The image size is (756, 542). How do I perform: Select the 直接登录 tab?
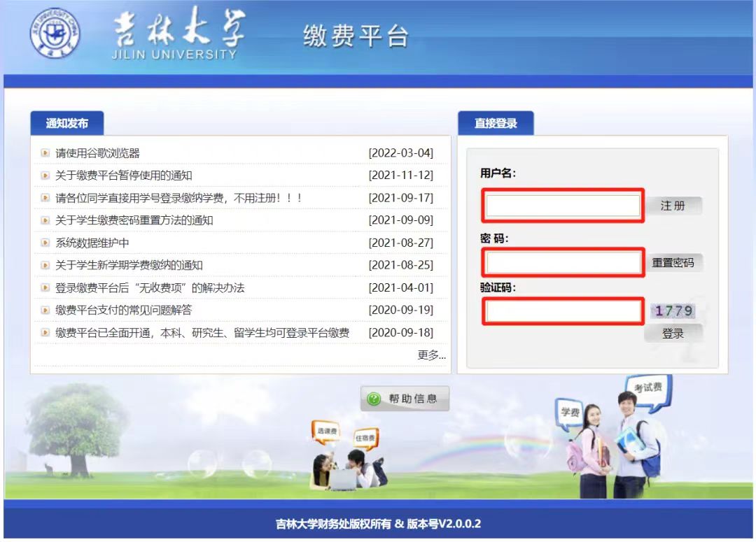(x=496, y=123)
